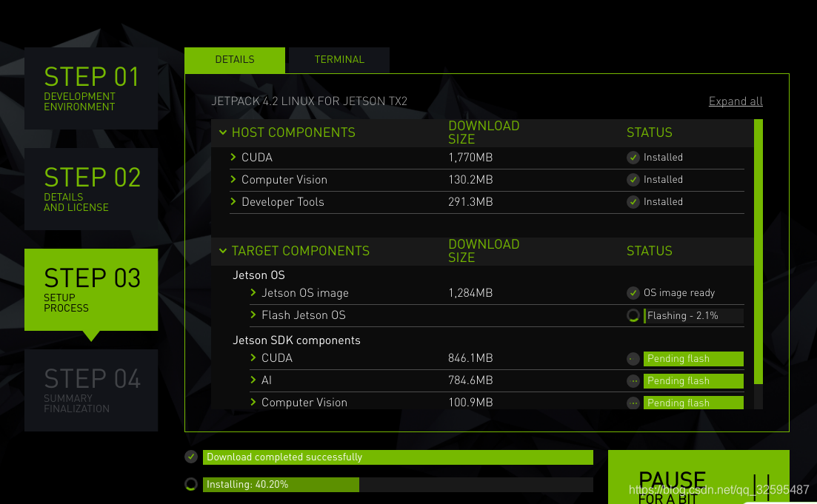The width and height of the screenshot is (817, 504).
Task: Expand the Jetson OS image row
Action: (x=253, y=292)
